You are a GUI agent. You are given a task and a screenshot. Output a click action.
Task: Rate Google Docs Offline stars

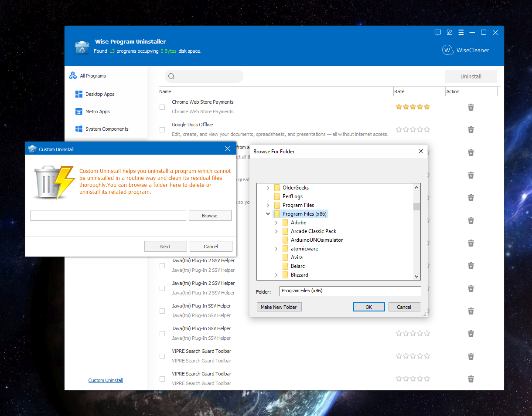(413, 129)
